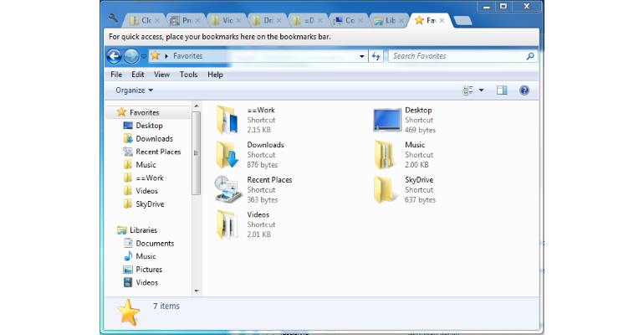
Task: Open the address bar history dropdown arrow
Action: pyautogui.click(x=362, y=56)
